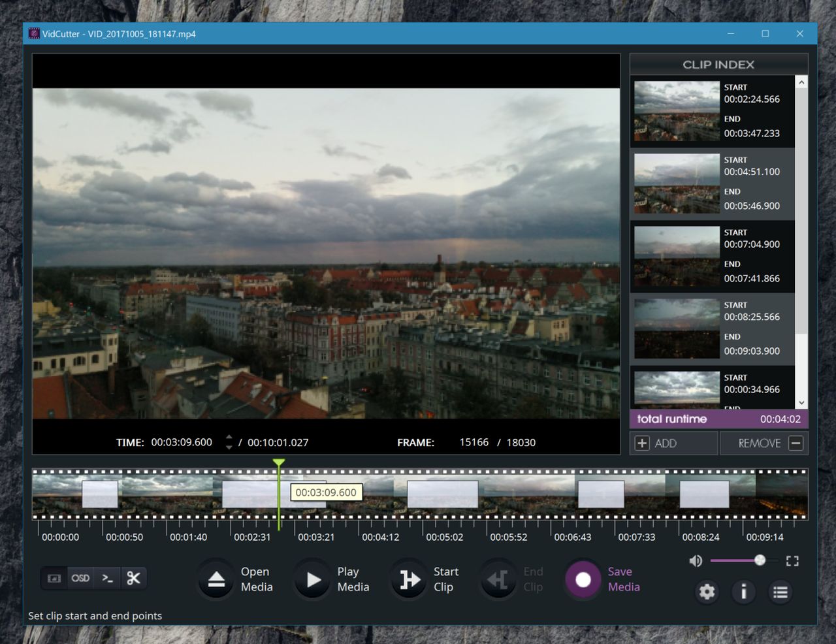The width and height of the screenshot is (836, 644).
Task: Click the purple Save Media record icon
Action: click(x=583, y=579)
